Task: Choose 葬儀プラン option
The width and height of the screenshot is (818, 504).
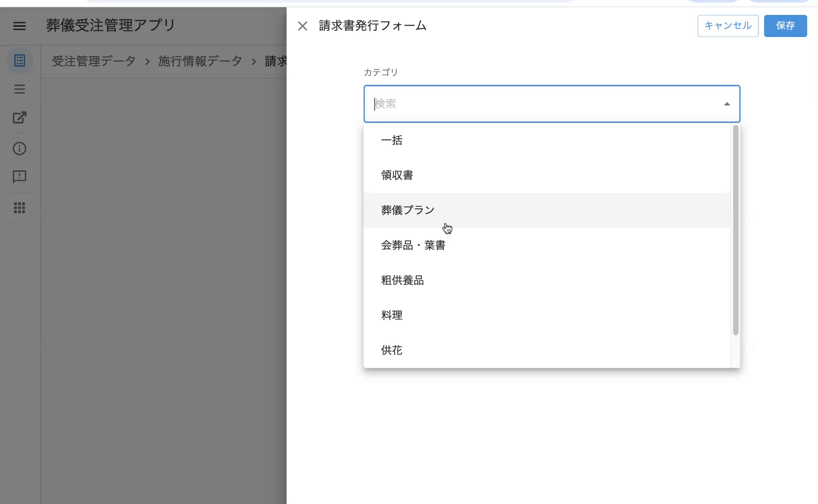Action: [x=547, y=210]
